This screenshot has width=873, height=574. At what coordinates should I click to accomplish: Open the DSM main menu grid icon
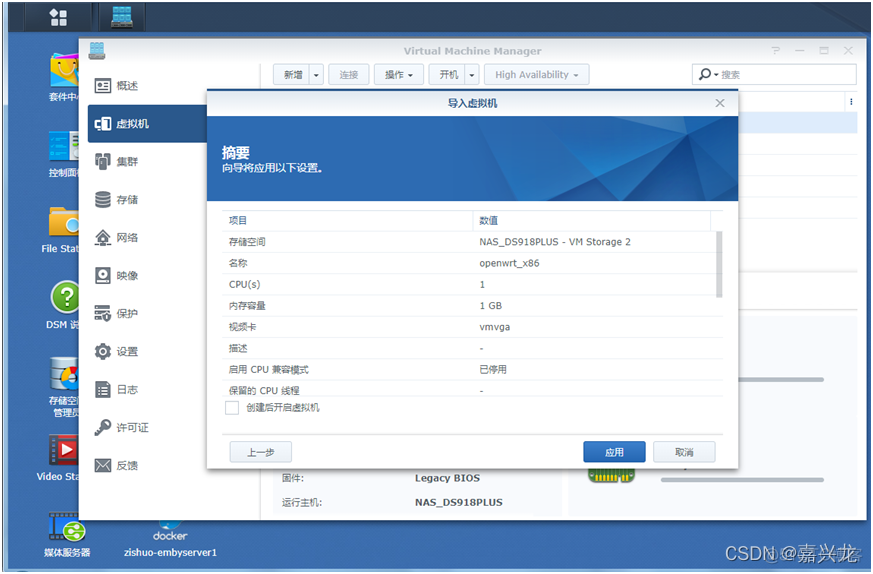pyautogui.click(x=58, y=17)
